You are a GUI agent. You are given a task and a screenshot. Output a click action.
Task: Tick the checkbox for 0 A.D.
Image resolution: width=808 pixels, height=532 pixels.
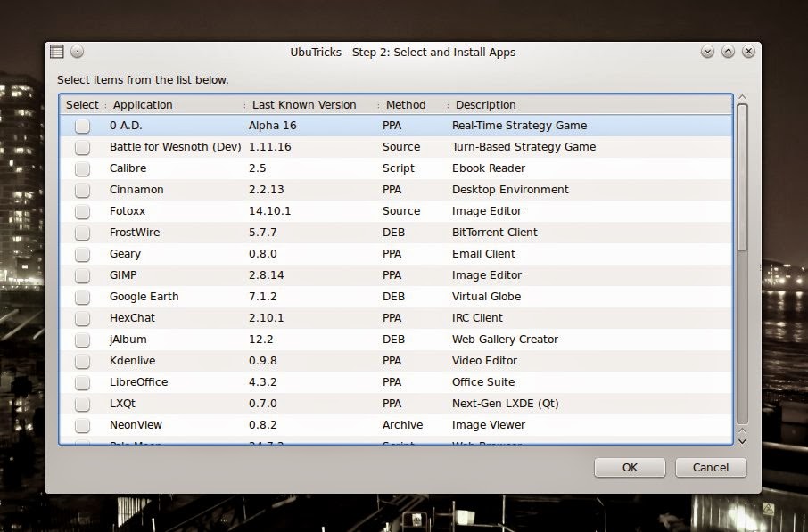(82, 126)
